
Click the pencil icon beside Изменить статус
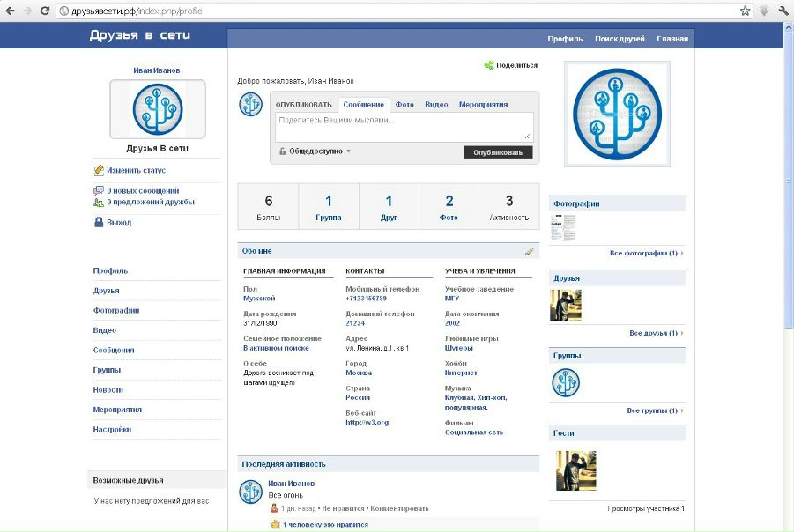coord(99,170)
